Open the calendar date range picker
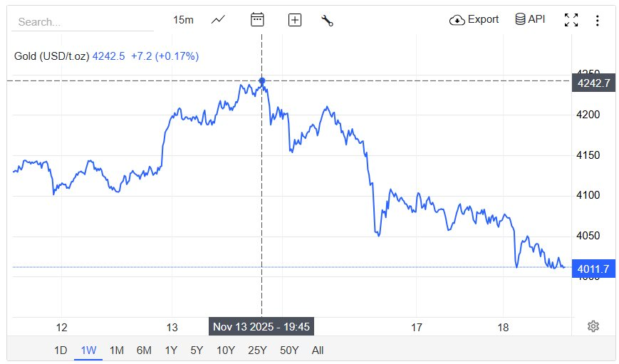The width and height of the screenshot is (619, 364). click(257, 20)
